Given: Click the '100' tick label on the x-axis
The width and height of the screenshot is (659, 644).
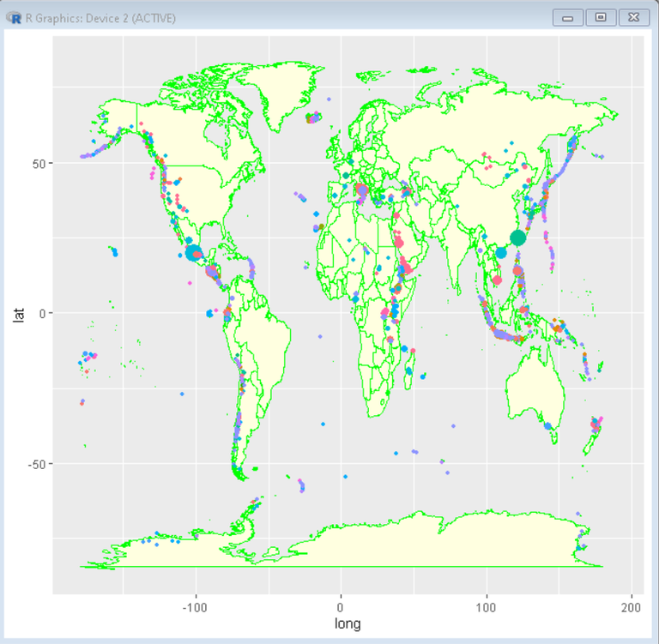Looking at the screenshot, I should pyautogui.click(x=487, y=608).
